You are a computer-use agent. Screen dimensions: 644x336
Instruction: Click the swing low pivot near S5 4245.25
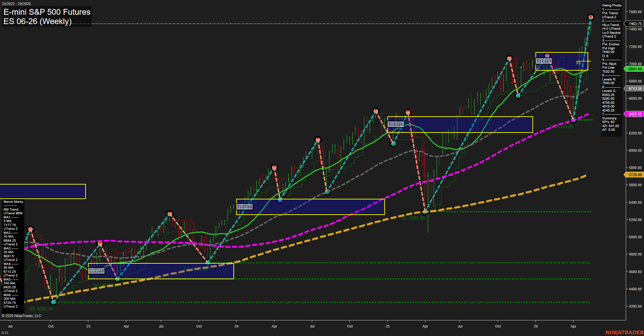tap(53, 302)
